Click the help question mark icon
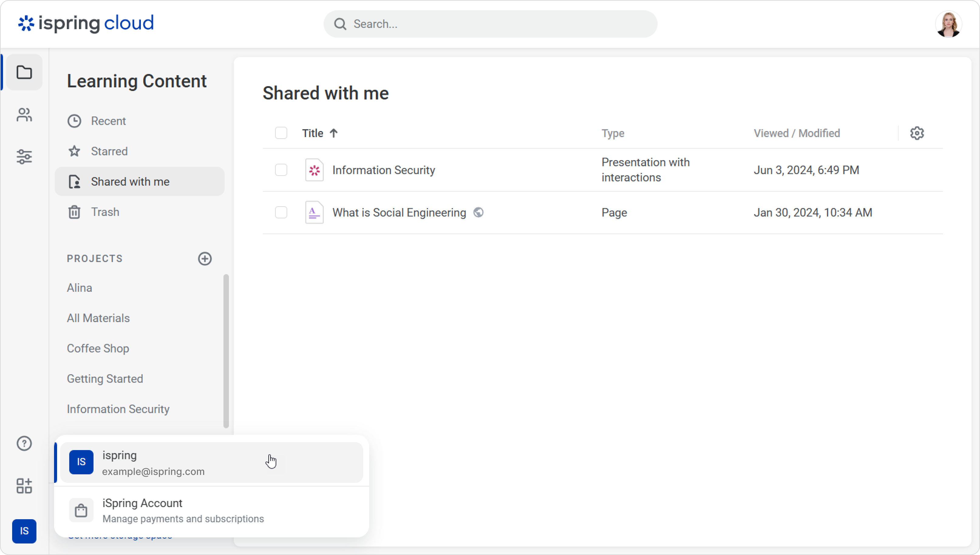This screenshot has height=555, width=980. (x=24, y=443)
